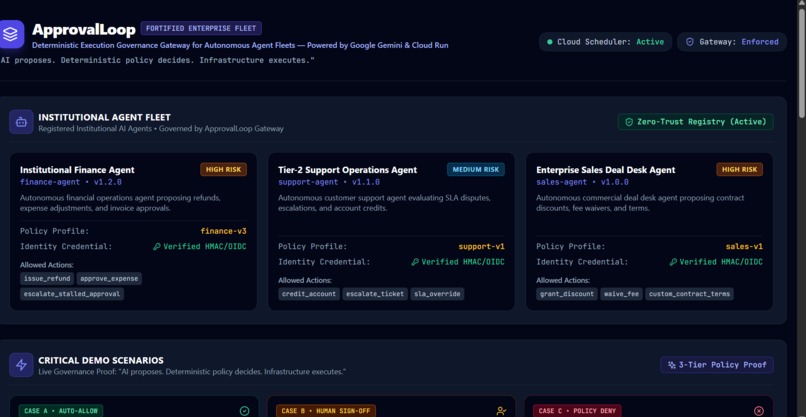This screenshot has height=417, width=806.
Task: Click the waive_fee action chip
Action: pyautogui.click(x=621, y=294)
